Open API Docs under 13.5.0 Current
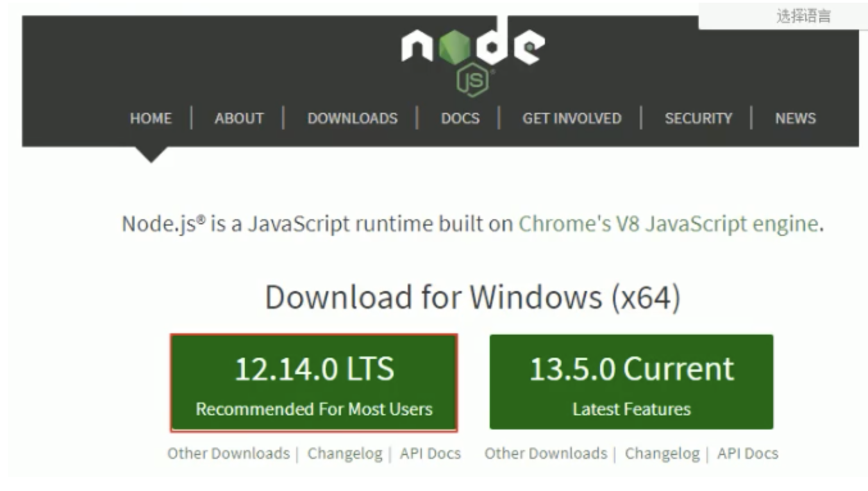This screenshot has height=491, width=868. (x=747, y=454)
